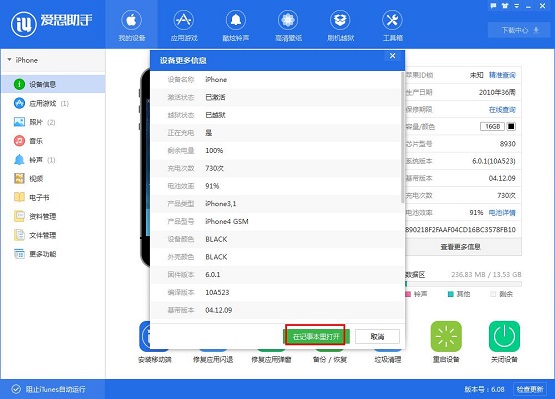The image size is (555, 399).
Task: Click the dialog's vertical scrollbar
Action: pos(402,137)
